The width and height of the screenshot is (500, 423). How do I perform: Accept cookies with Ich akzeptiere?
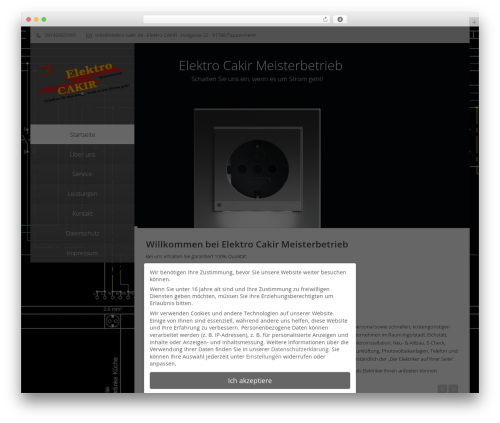[x=250, y=380]
